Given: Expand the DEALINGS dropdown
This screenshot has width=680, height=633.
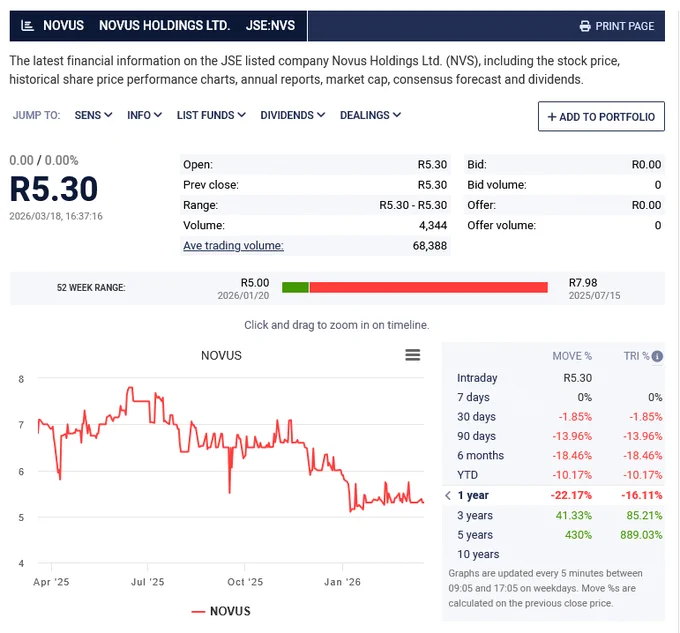Looking at the screenshot, I should (x=370, y=115).
